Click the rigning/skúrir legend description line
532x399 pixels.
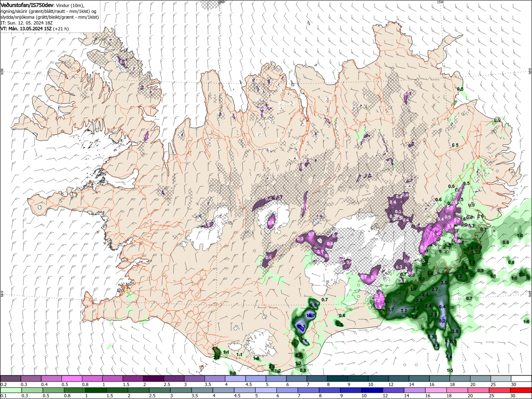coord(49,11)
